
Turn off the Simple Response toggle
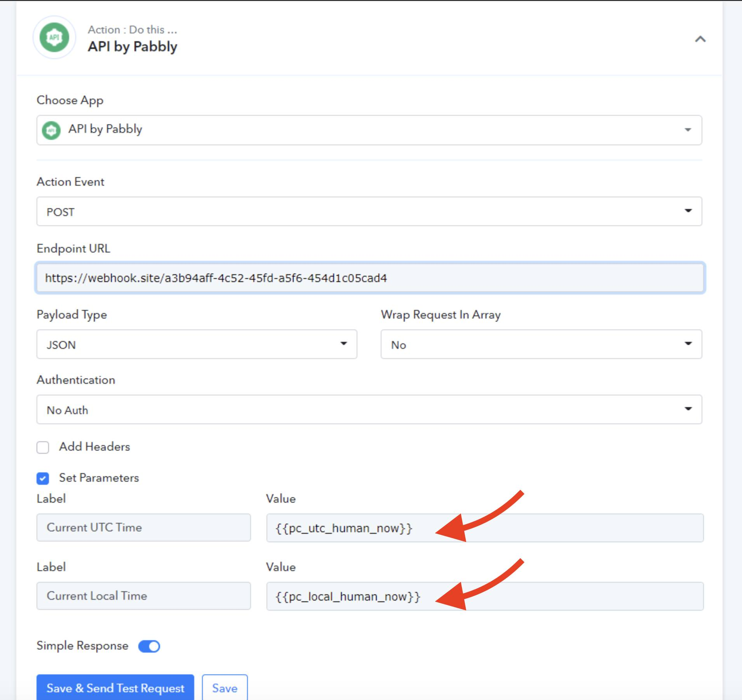click(x=149, y=646)
